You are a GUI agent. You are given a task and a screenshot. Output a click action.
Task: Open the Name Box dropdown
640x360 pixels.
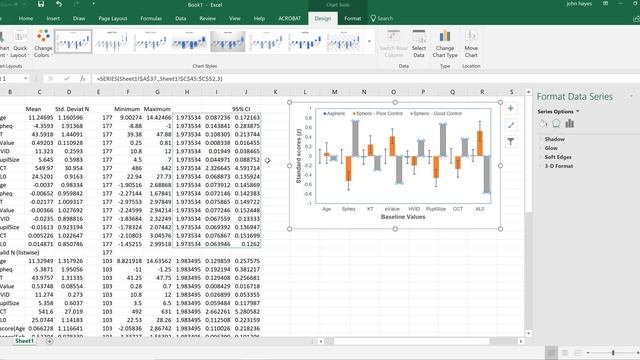click(25, 78)
